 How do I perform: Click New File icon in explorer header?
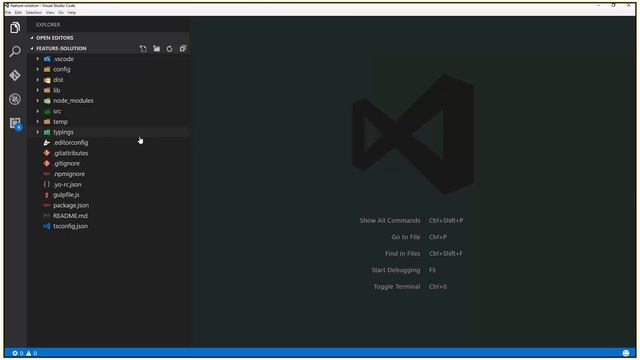143,49
